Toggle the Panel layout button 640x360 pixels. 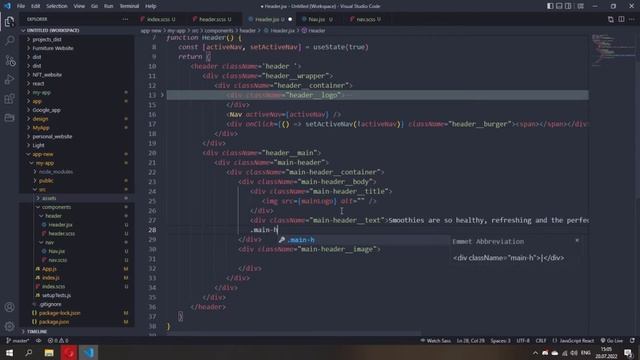[x=559, y=6]
